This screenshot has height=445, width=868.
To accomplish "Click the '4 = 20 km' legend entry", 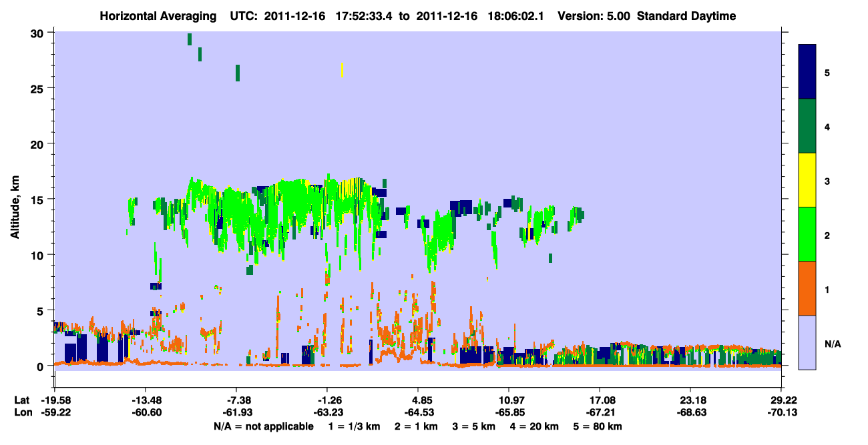I will 533,426.
